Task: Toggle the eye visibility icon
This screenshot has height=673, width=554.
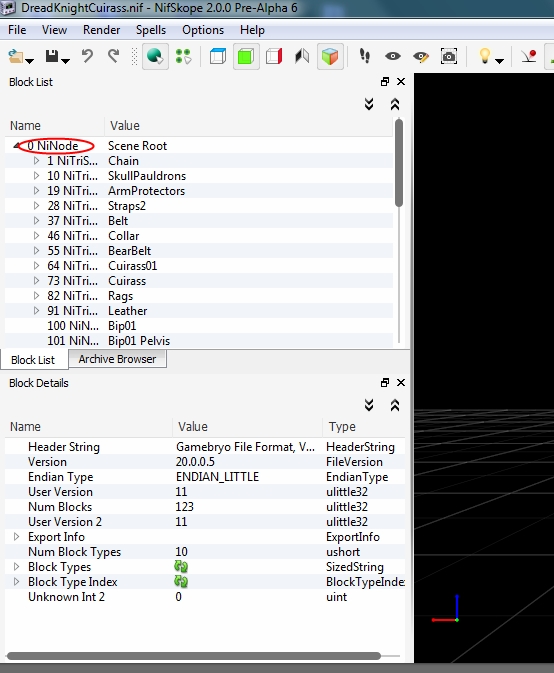Action: pos(393,56)
